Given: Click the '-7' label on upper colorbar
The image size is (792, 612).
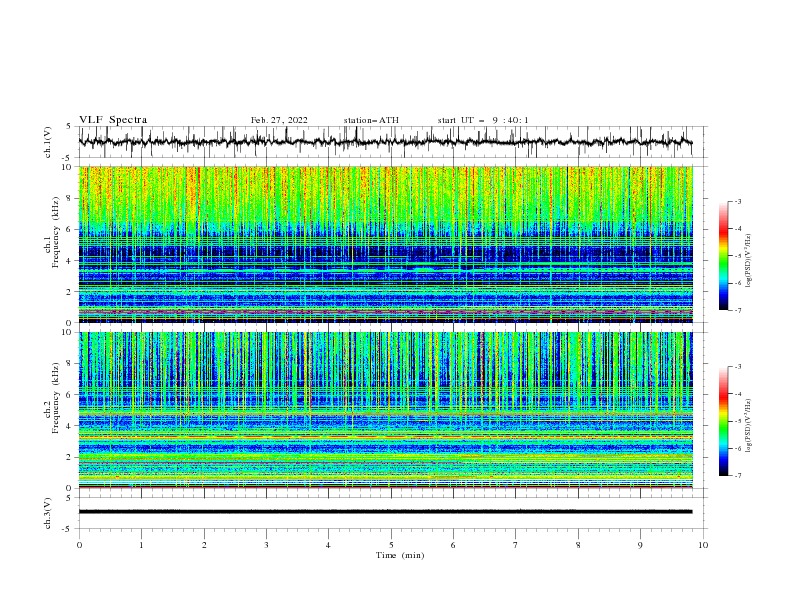Looking at the screenshot, I should click(x=737, y=311).
